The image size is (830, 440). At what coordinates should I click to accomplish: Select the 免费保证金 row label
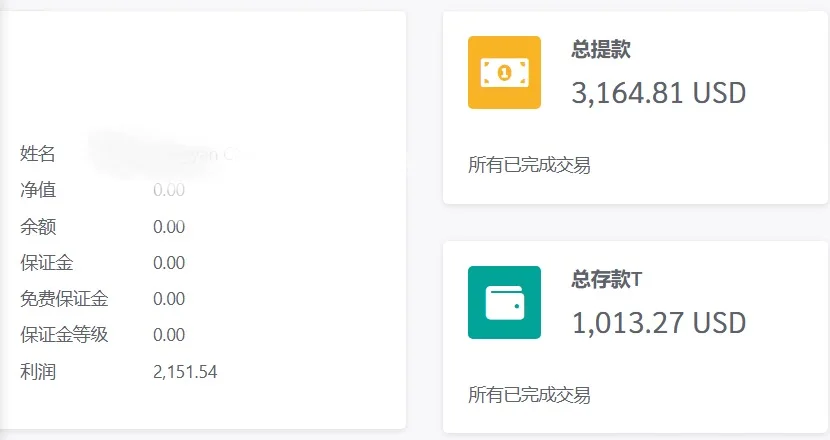tap(64, 299)
